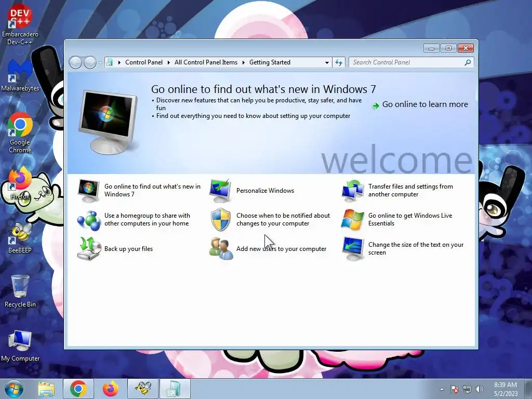Select the My Computer desktop icon

click(20, 346)
